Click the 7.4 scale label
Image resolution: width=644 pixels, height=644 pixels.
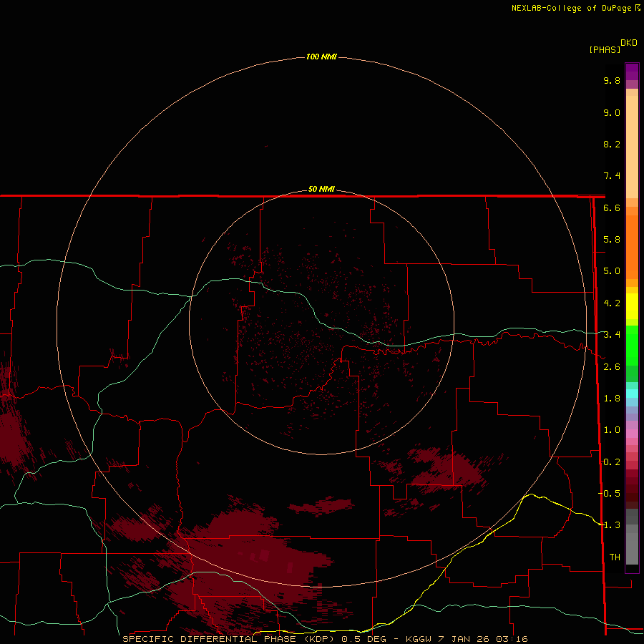click(x=612, y=176)
